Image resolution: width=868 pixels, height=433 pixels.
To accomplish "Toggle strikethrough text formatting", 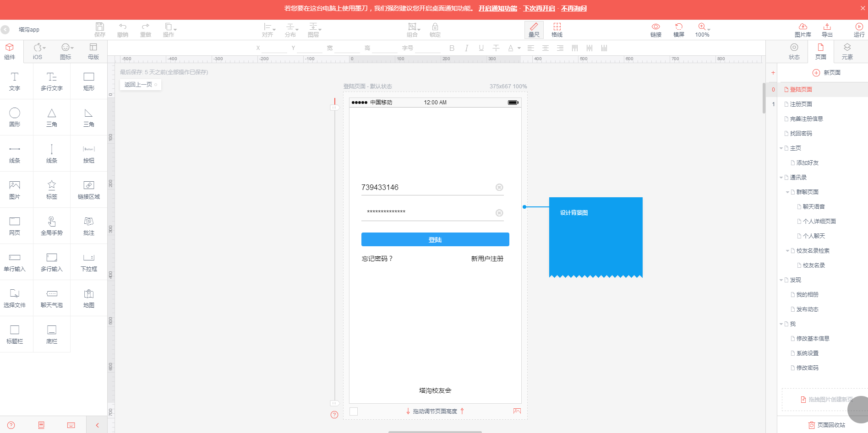I will (x=496, y=48).
